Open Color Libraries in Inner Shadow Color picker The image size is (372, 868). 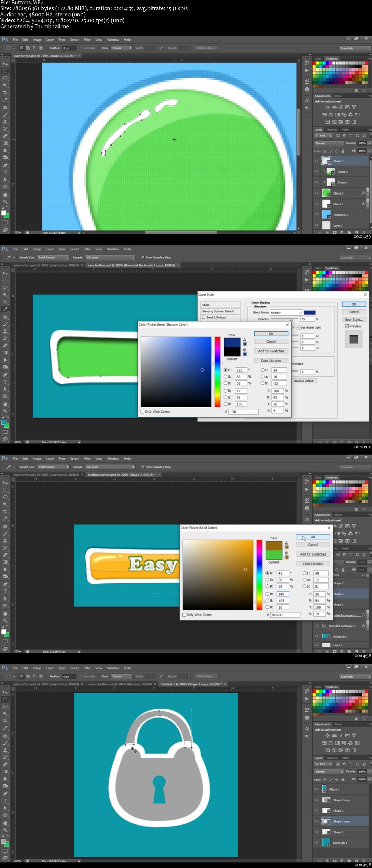coord(271,361)
